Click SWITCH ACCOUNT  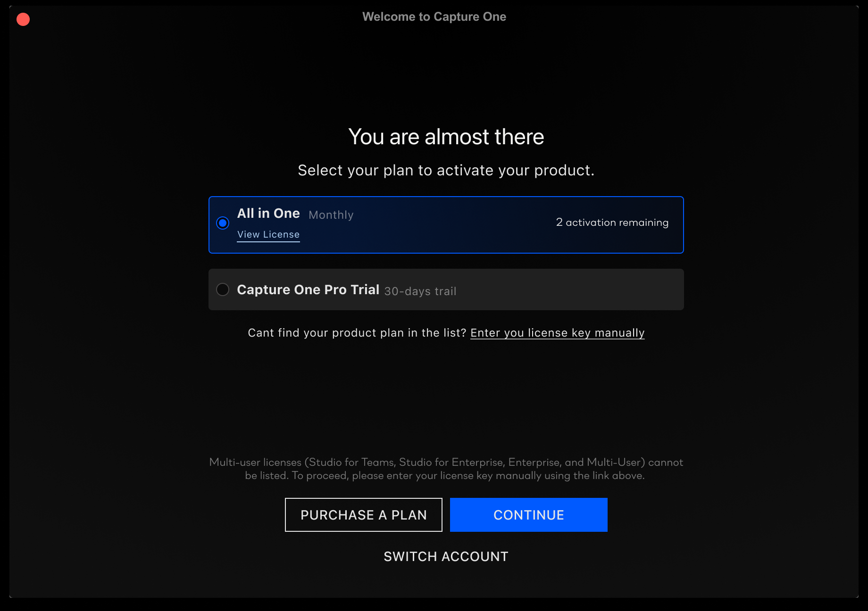446,557
